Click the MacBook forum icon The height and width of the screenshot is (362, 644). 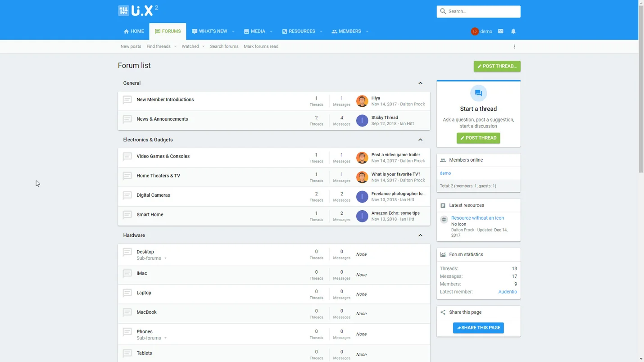point(127,312)
